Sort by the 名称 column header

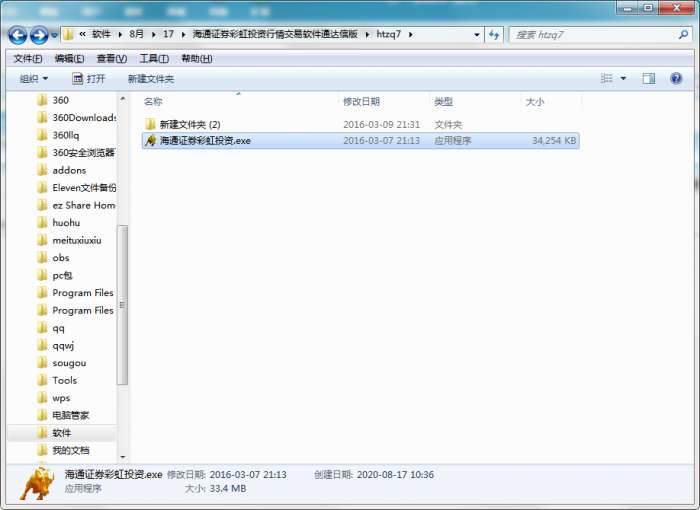[x=153, y=102]
